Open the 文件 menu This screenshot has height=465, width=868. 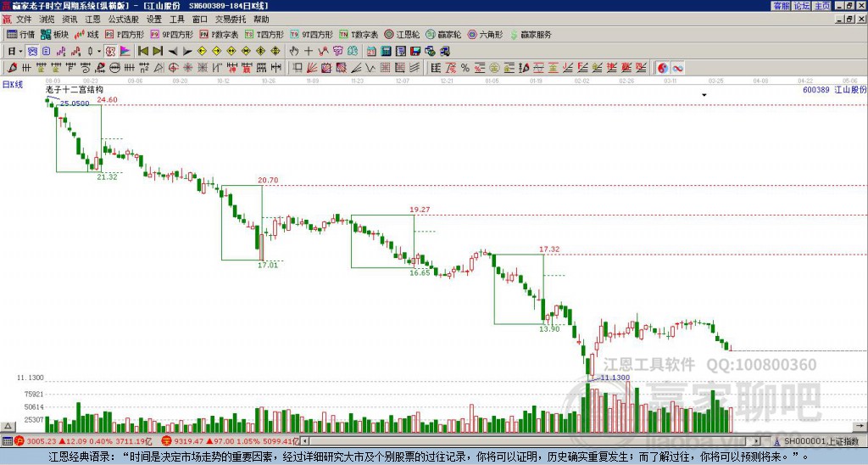(x=24, y=20)
